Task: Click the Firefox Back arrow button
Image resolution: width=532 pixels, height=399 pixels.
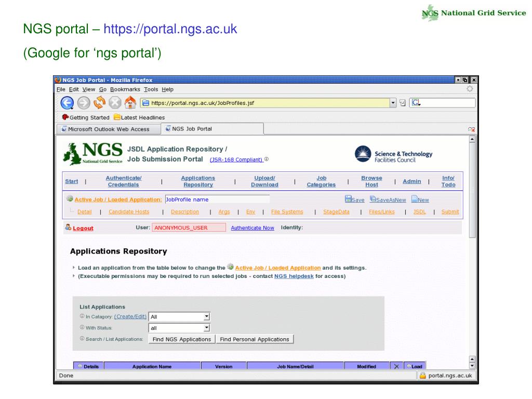Action: click(67, 103)
